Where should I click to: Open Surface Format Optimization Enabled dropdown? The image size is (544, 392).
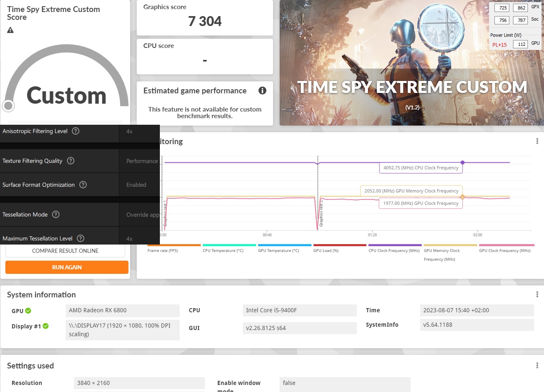point(140,185)
